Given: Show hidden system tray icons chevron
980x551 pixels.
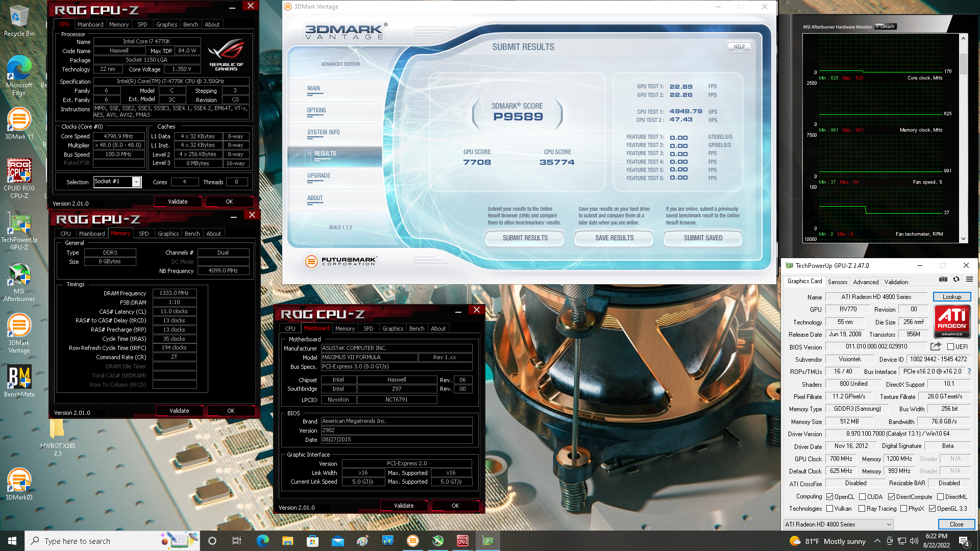Looking at the screenshot, I should [x=877, y=541].
